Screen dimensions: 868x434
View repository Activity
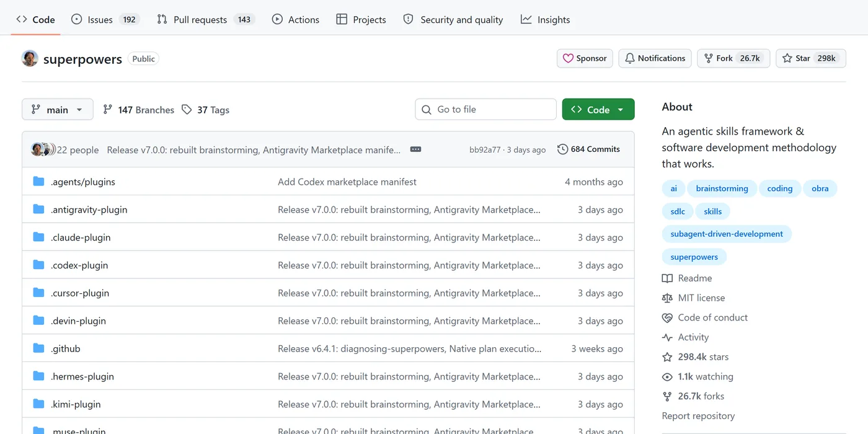685,337
